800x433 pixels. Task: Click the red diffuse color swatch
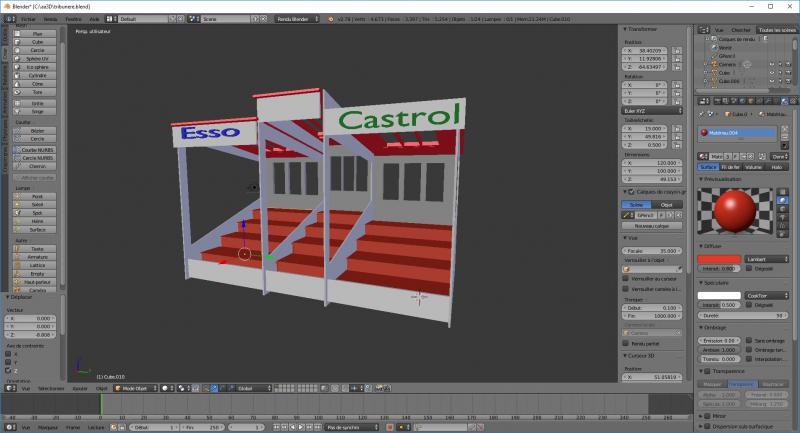coord(720,258)
